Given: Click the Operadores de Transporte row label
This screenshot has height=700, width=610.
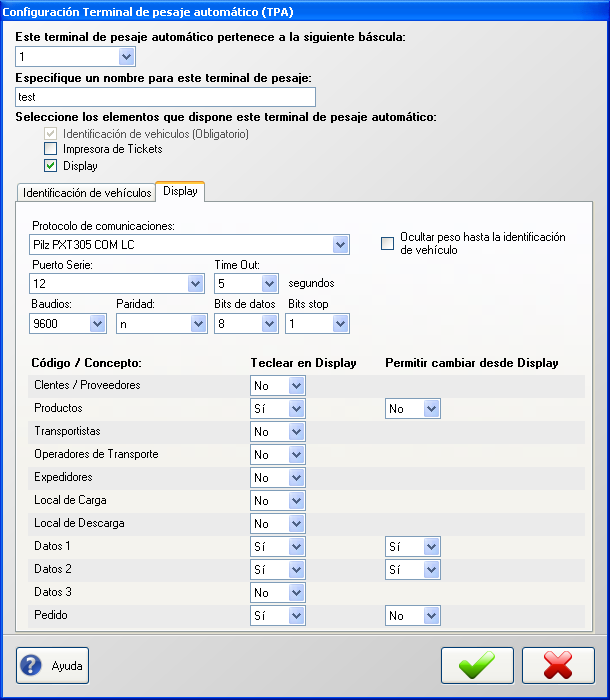Looking at the screenshot, I should [96, 454].
